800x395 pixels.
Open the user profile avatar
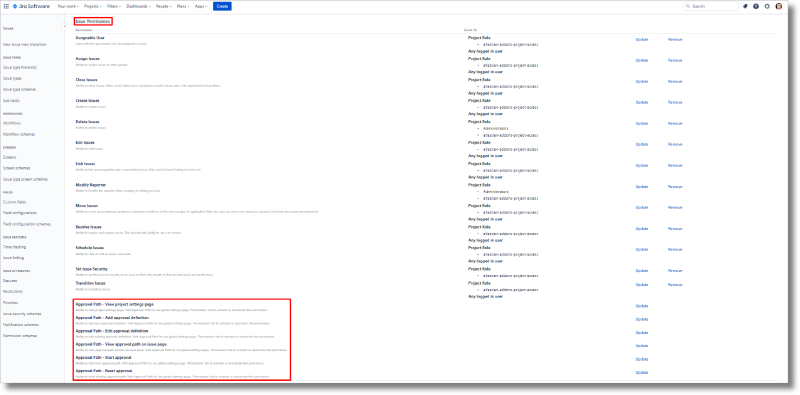(779, 6)
